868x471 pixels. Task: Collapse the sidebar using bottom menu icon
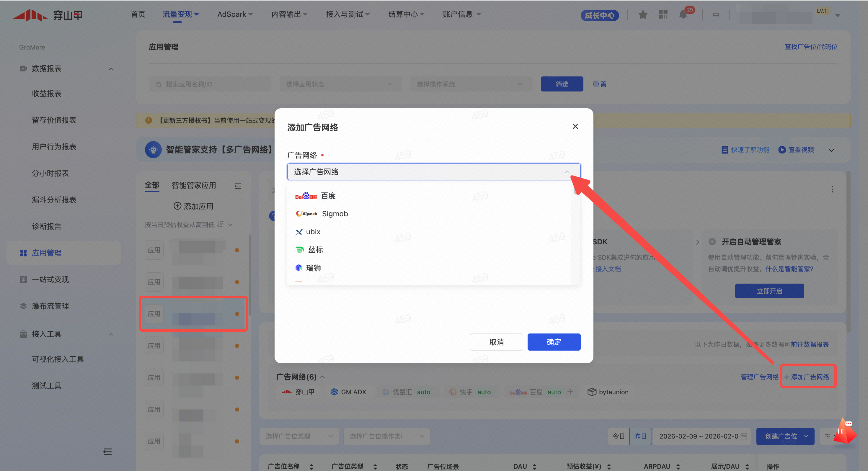pyautogui.click(x=107, y=452)
